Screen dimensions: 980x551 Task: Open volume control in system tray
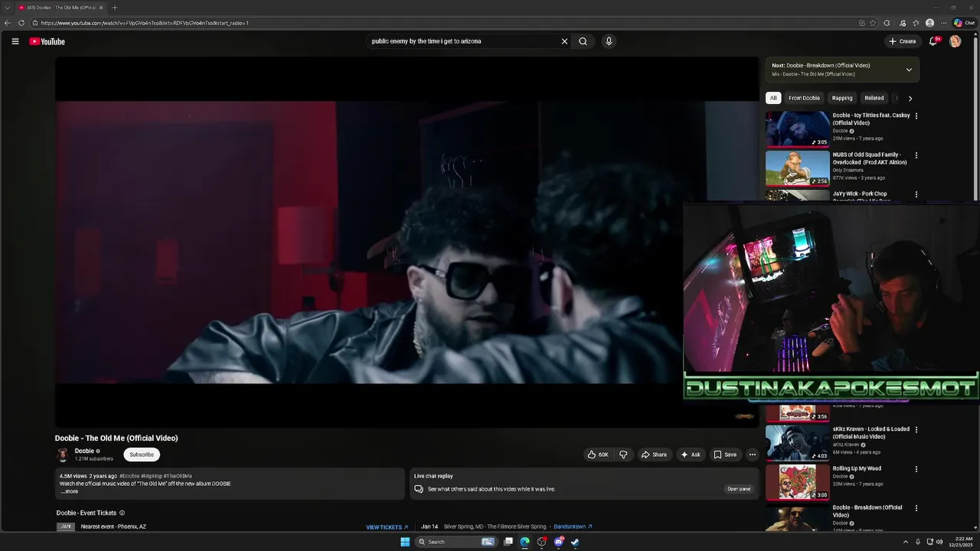(939, 542)
